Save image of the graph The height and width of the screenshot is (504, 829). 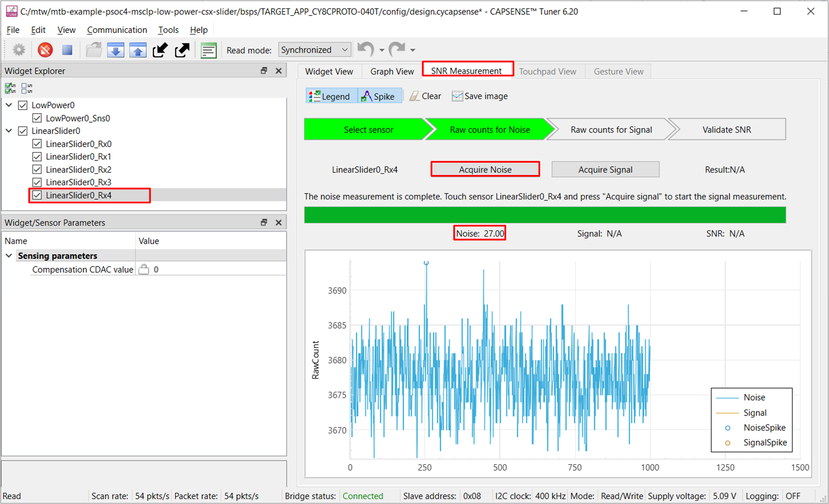[x=480, y=96]
